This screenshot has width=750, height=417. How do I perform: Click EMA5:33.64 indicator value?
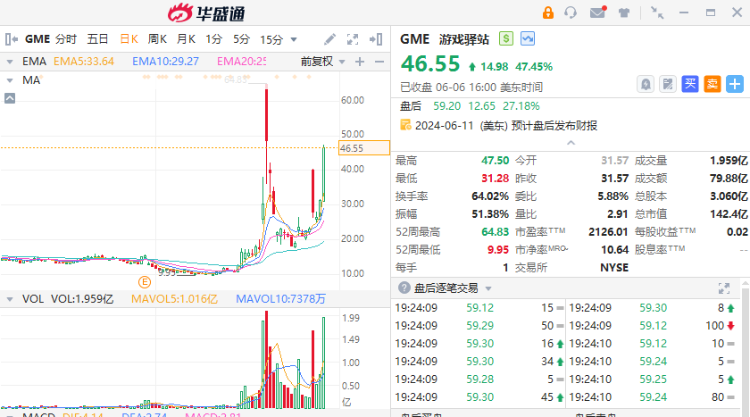tap(84, 61)
